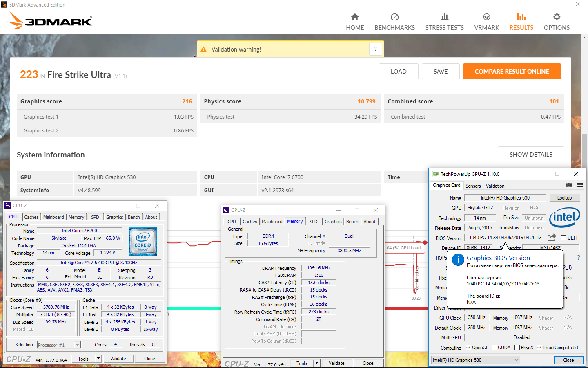Click the Lookup button in GPU-Z

[564, 198]
